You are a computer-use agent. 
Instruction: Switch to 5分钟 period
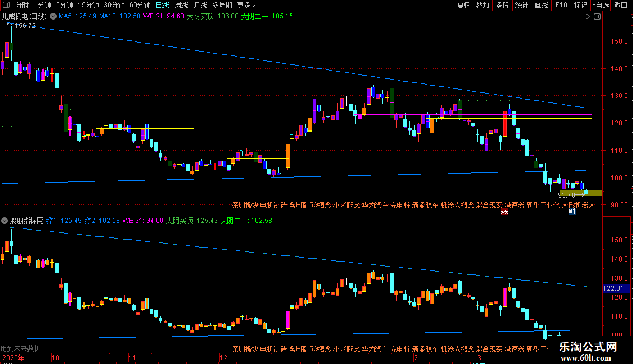point(64,5)
